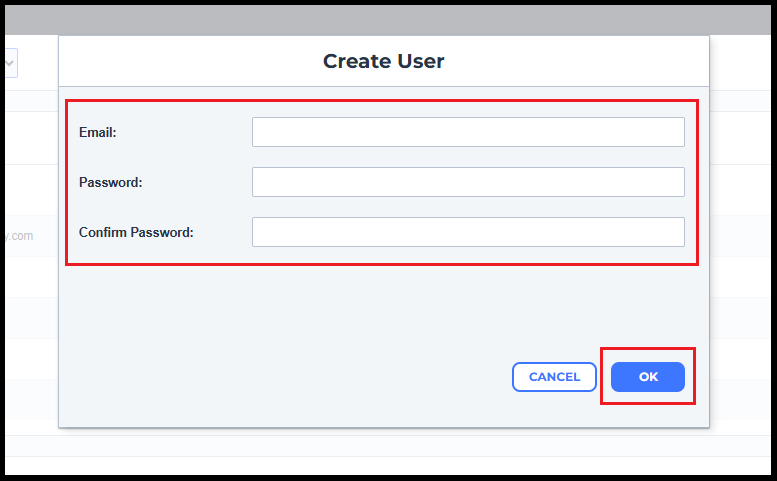Click the "Confirm Password:" label
The image size is (777, 481).
[136, 232]
